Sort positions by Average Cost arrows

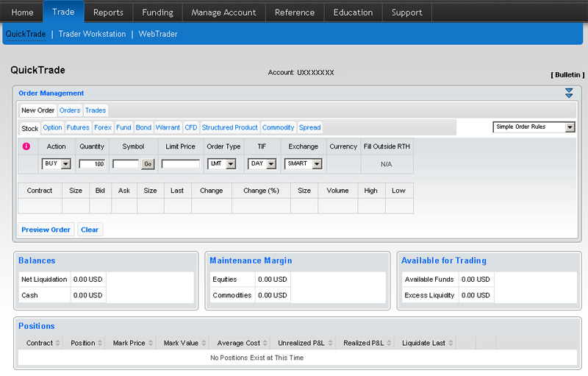266,343
